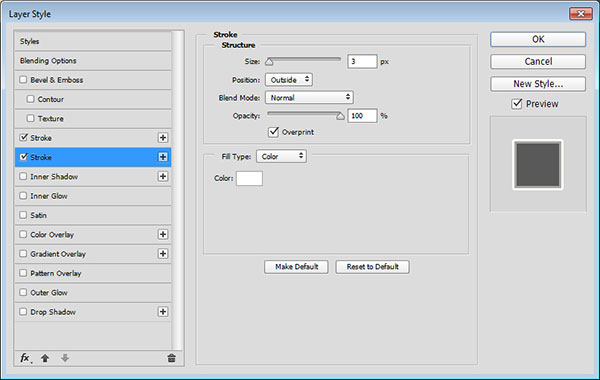Enable the Gradient Overlay checkbox

click(x=23, y=253)
